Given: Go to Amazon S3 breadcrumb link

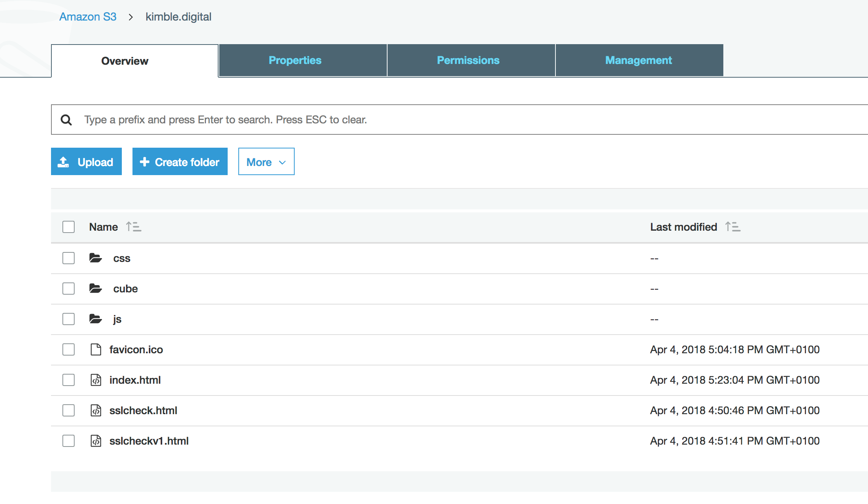Looking at the screenshot, I should (x=88, y=17).
